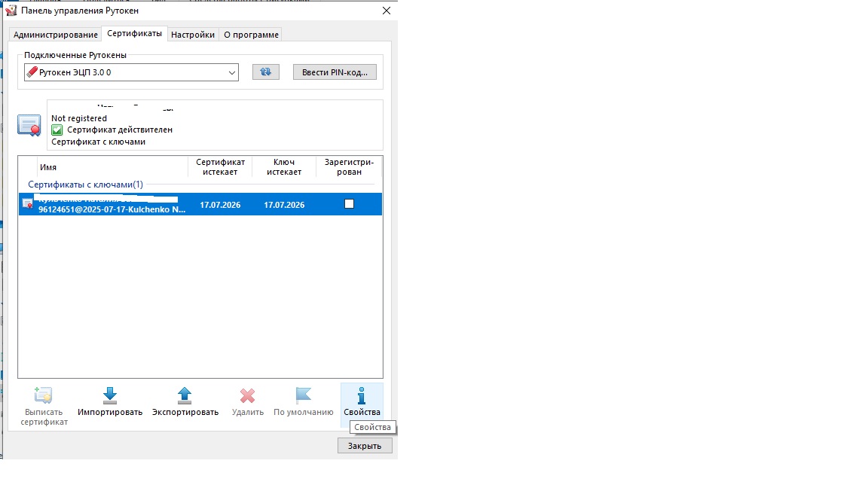Sort by Сертификат истекает column
868x488 pixels.
pos(220,167)
